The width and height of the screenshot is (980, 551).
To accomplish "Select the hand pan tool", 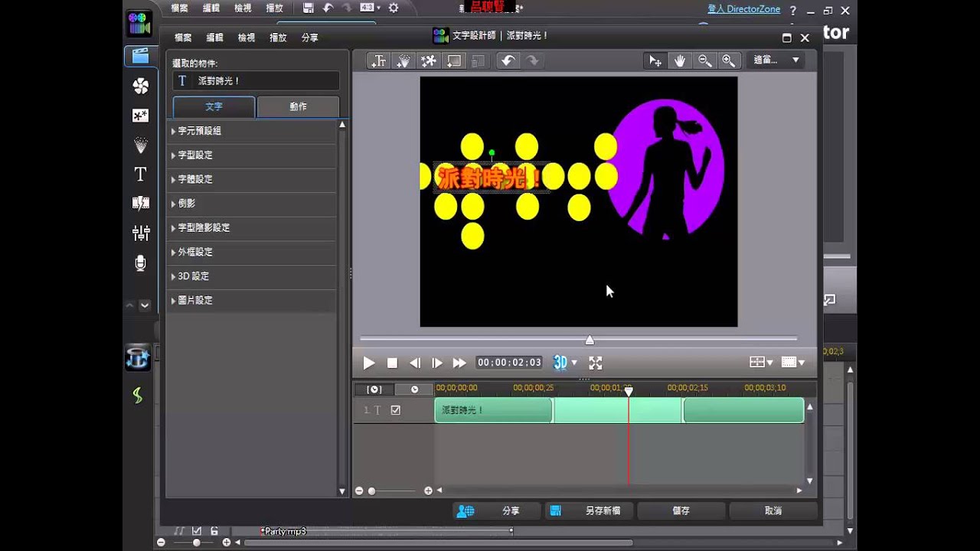I will pyautogui.click(x=680, y=60).
